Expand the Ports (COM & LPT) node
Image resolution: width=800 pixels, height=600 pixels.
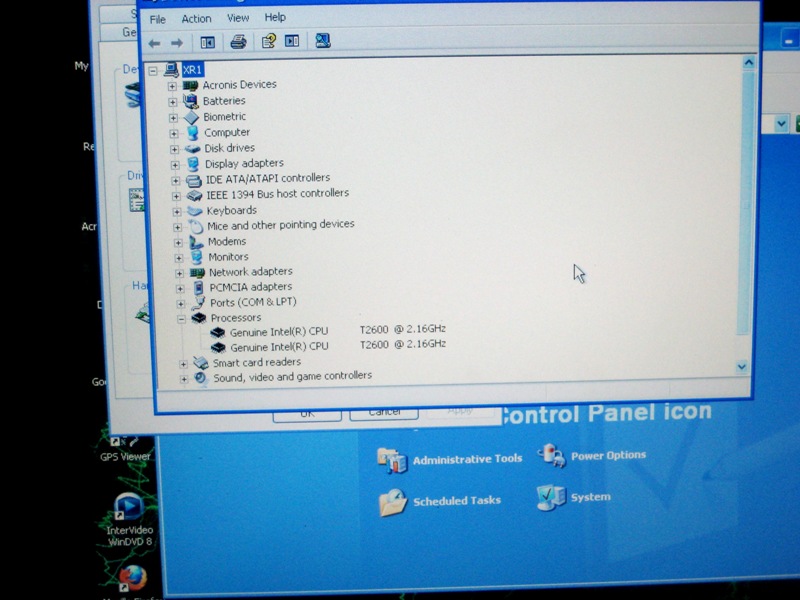coord(180,304)
